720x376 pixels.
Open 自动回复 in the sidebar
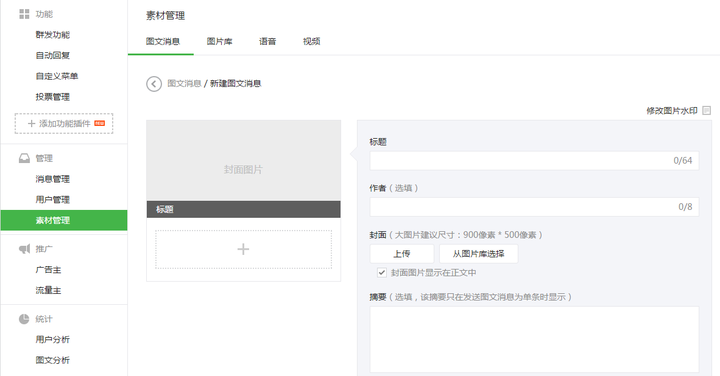coord(53,56)
